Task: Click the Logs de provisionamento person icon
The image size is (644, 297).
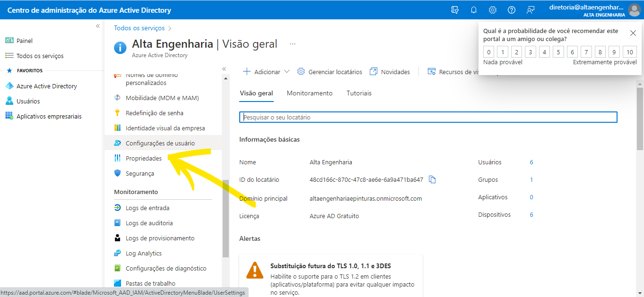Action: pos(118,238)
